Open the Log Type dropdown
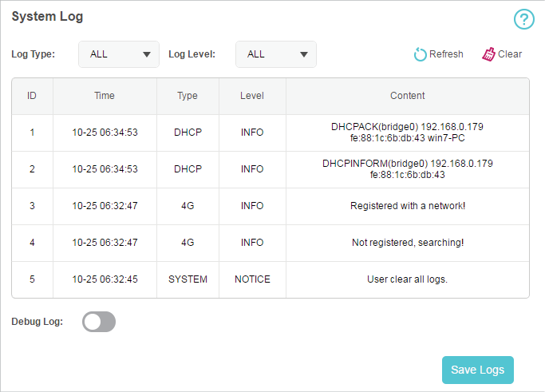The image size is (545, 392). coord(119,54)
